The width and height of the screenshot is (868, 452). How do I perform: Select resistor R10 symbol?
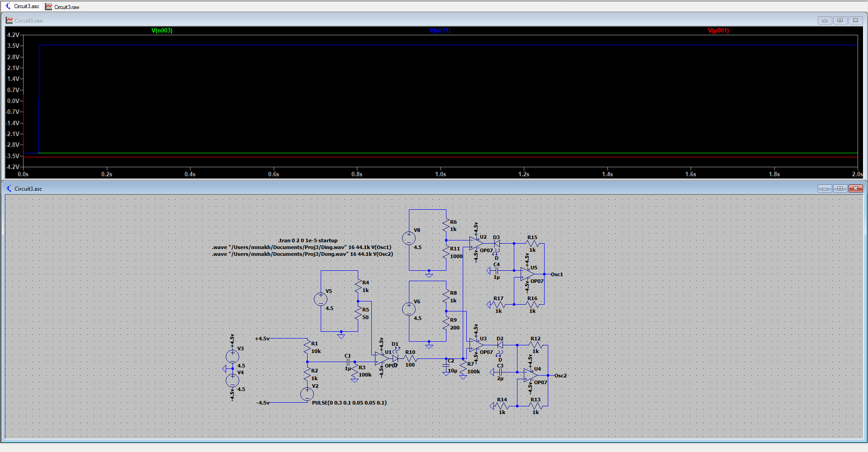(410, 358)
